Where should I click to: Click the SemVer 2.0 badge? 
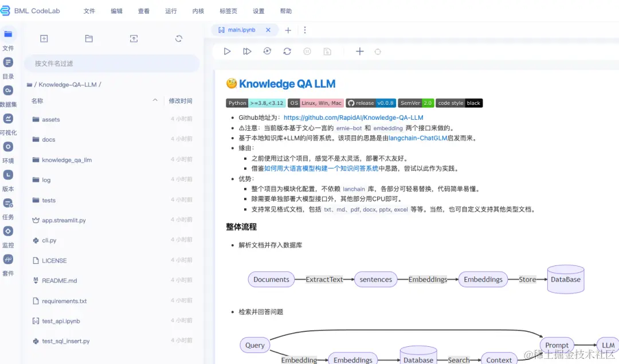pos(416,103)
